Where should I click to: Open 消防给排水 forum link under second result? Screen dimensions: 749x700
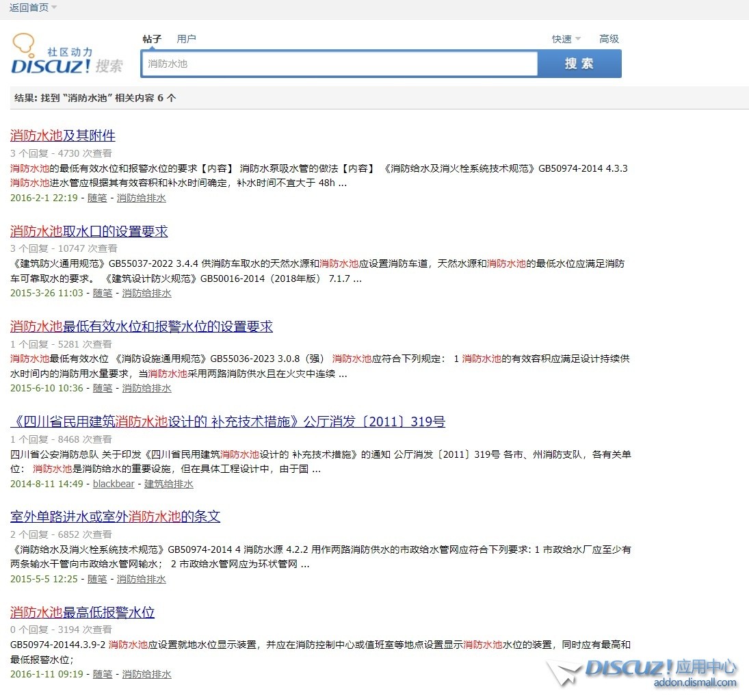pyautogui.click(x=146, y=293)
